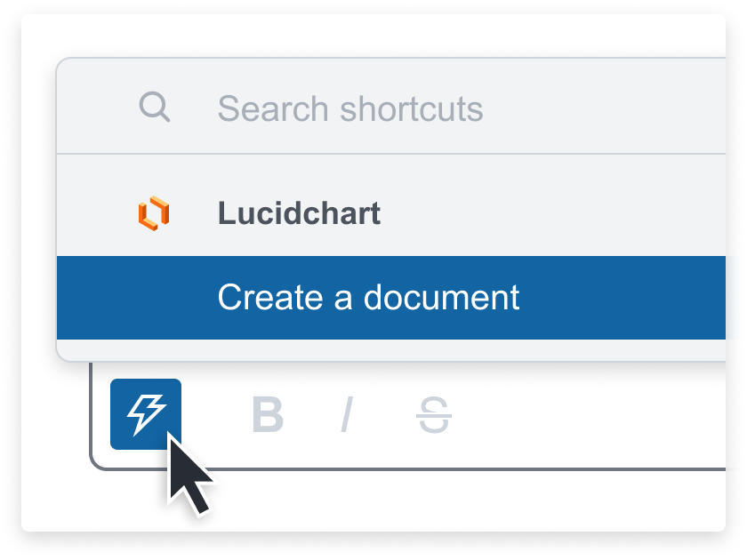
Task: Choose the Lucidchart app heading
Action: click(x=299, y=212)
